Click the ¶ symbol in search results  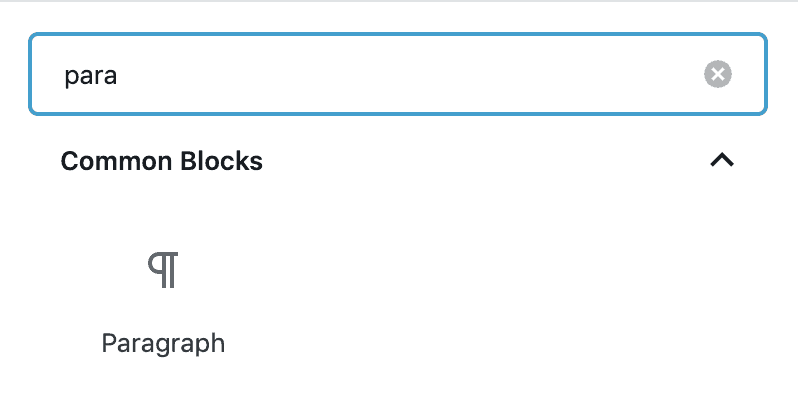163,270
